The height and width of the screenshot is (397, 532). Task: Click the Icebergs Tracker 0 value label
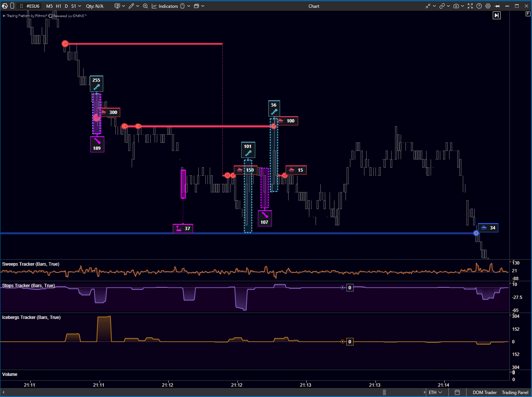pos(350,342)
